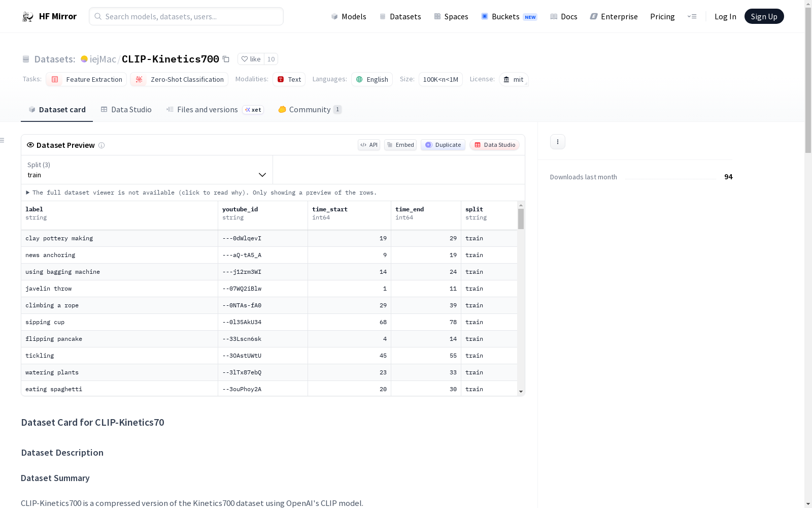Open the Split train dropdown

[147, 170]
